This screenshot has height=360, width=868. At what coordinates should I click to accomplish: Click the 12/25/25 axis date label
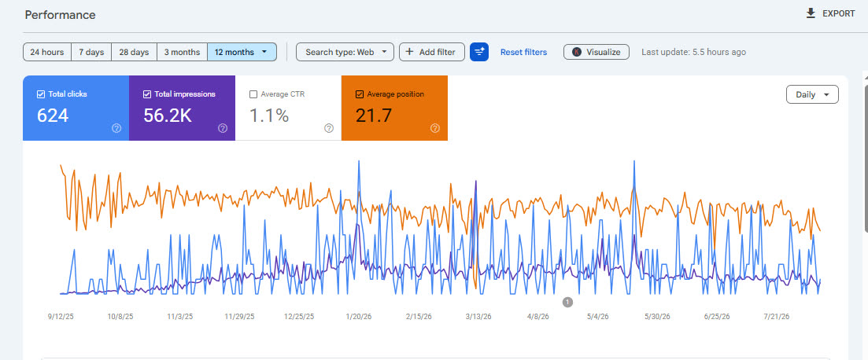click(x=299, y=317)
